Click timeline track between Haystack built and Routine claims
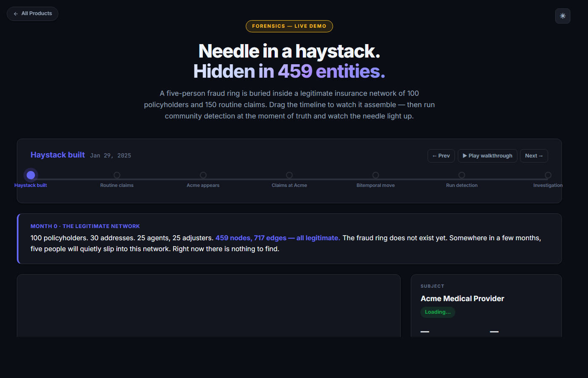Image resolution: width=588 pixels, height=378 pixels. point(73,179)
